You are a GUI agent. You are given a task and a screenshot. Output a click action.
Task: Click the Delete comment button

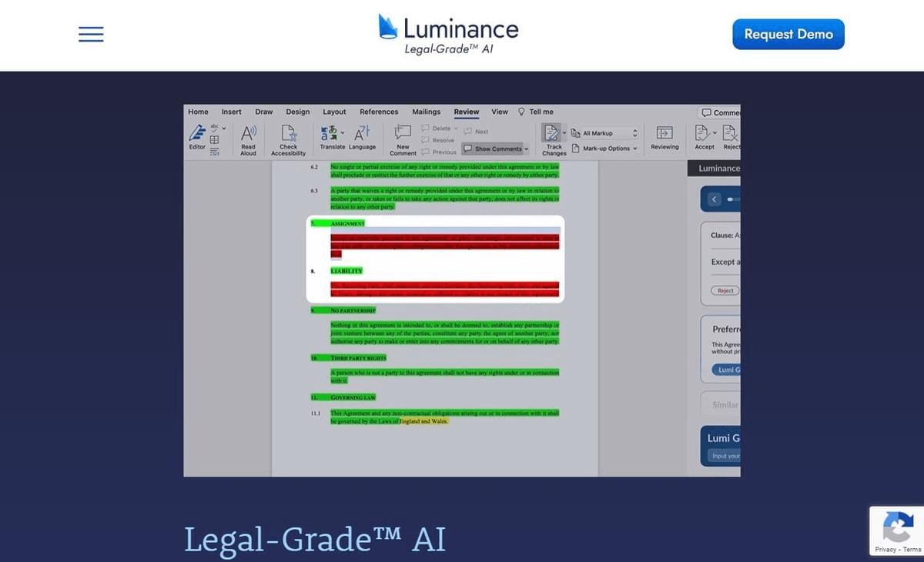pyautogui.click(x=435, y=128)
